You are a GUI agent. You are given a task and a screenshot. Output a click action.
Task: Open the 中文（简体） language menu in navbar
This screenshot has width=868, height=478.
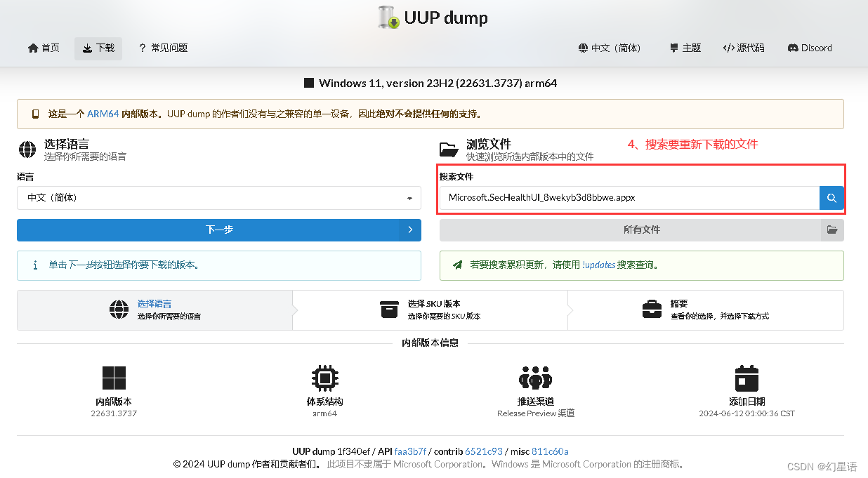pos(610,48)
